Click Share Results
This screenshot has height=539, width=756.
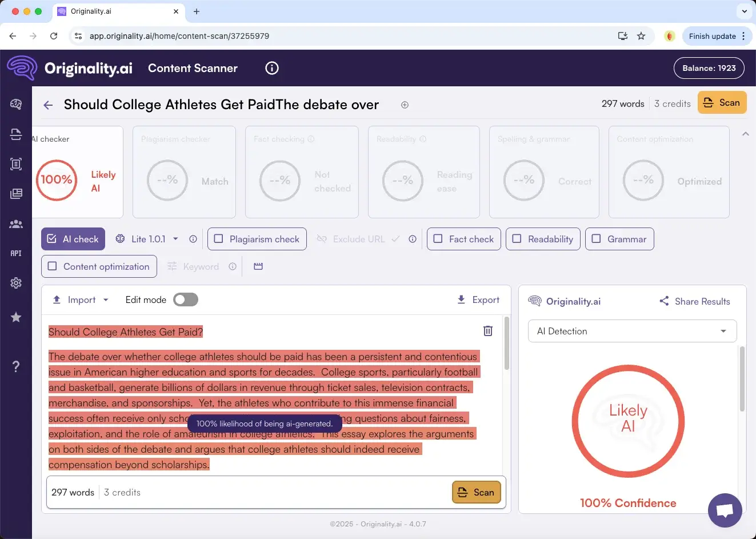(x=695, y=301)
